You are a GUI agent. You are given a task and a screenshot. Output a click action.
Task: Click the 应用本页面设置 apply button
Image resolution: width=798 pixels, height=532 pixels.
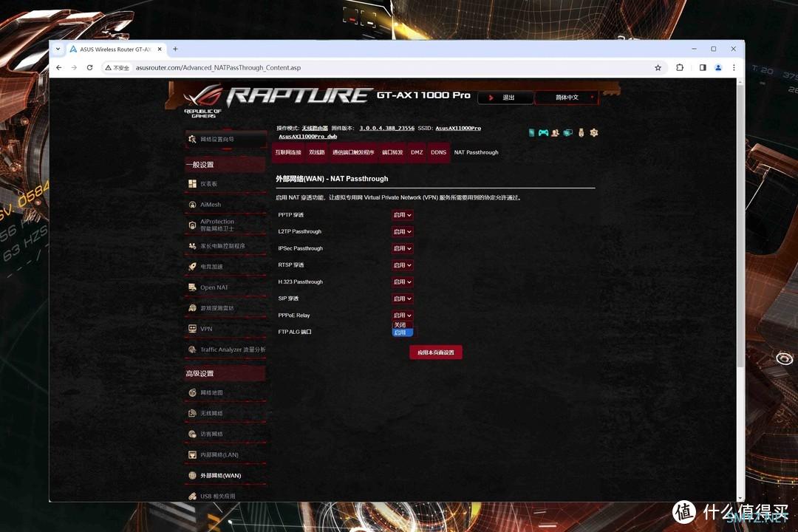[436, 352]
